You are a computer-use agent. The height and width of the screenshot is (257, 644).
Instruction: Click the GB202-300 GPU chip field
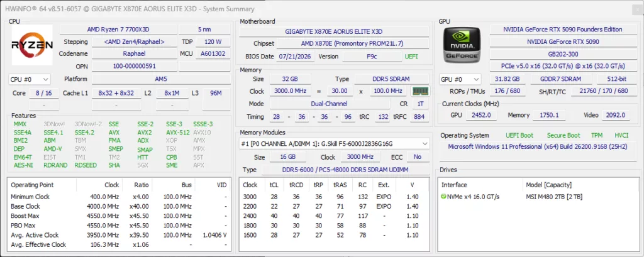click(563, 54)
